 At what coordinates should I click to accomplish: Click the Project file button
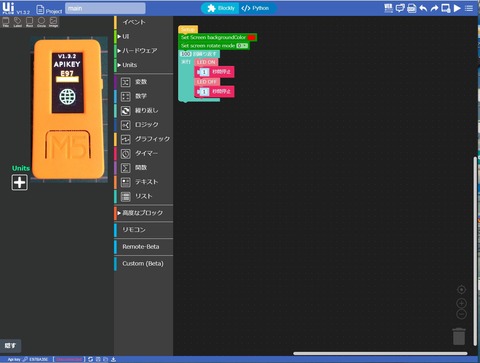[49, 9]
